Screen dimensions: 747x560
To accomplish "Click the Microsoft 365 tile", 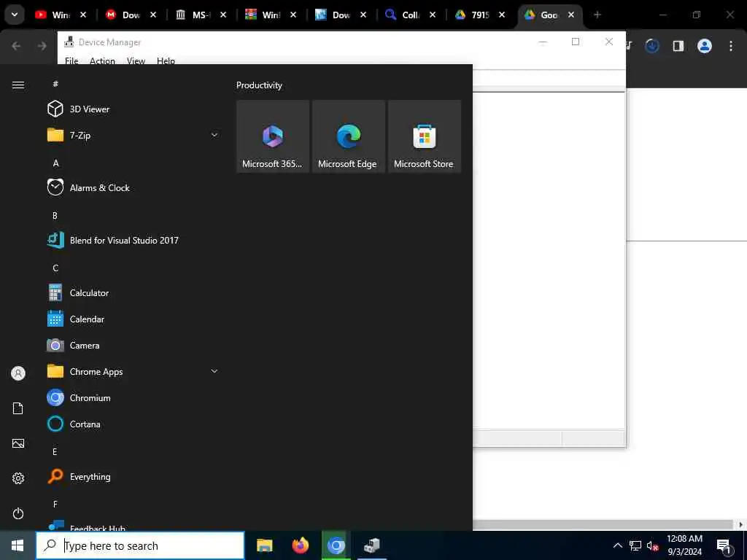I will (273, 136).
